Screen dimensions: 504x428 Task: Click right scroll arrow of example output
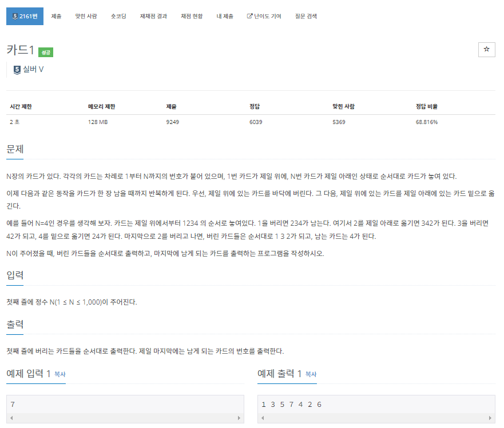[490, 418]
